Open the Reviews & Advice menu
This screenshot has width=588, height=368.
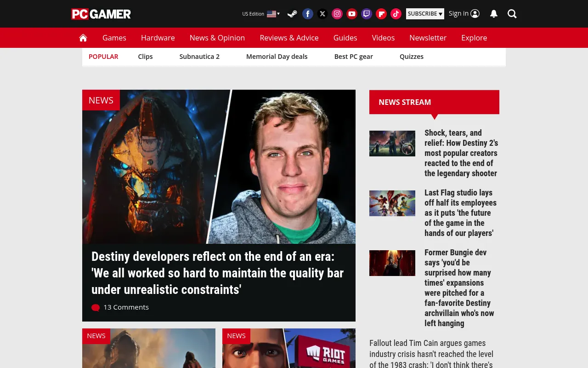pos(289,38)
